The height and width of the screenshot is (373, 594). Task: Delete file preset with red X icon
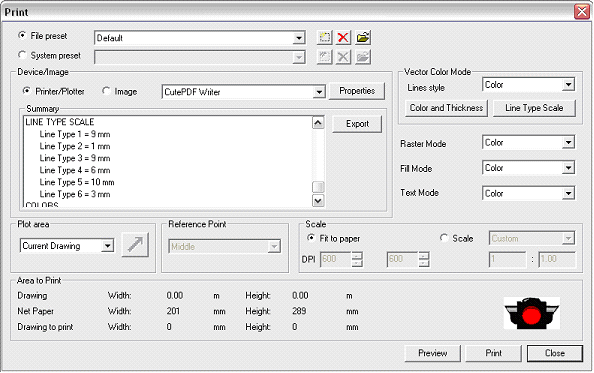pos(343,37)
